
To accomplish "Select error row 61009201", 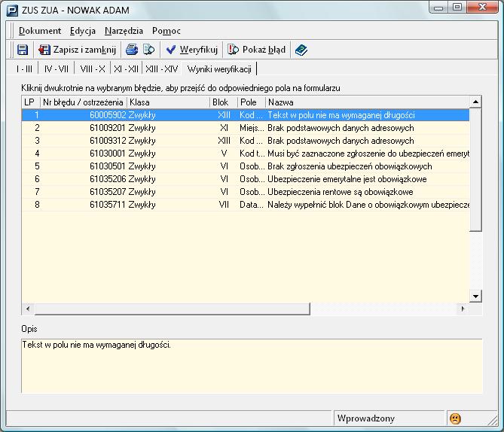I will 246,128.
